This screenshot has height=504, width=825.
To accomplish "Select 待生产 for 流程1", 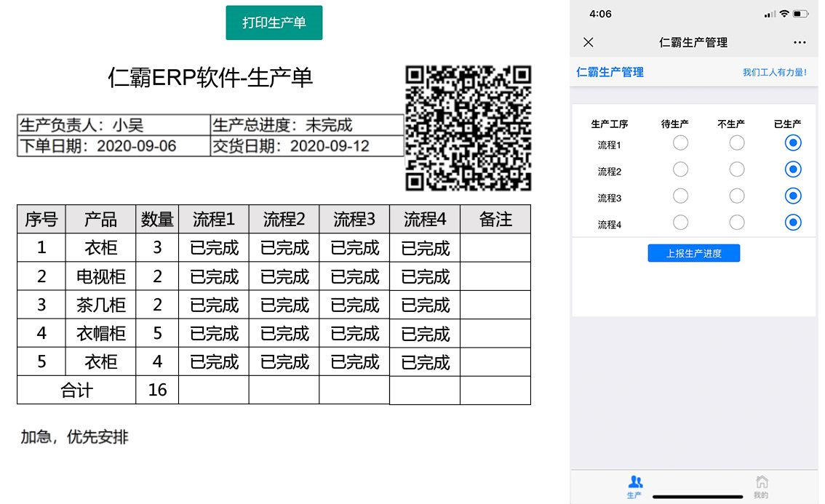I will (680, 143).
